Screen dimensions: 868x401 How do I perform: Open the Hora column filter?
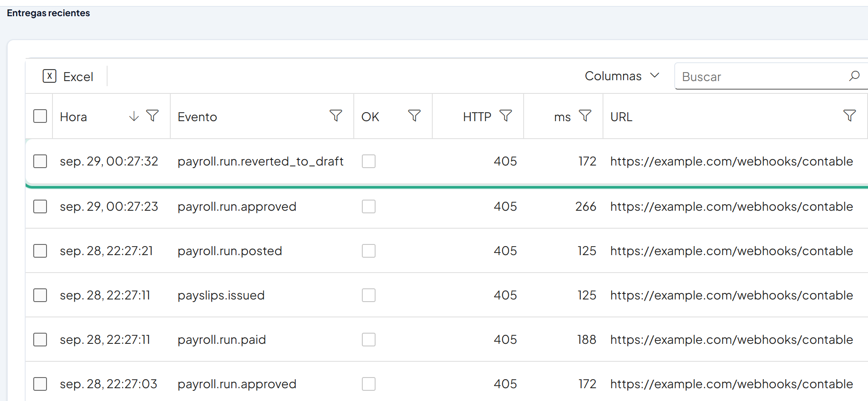coord(152,116)
